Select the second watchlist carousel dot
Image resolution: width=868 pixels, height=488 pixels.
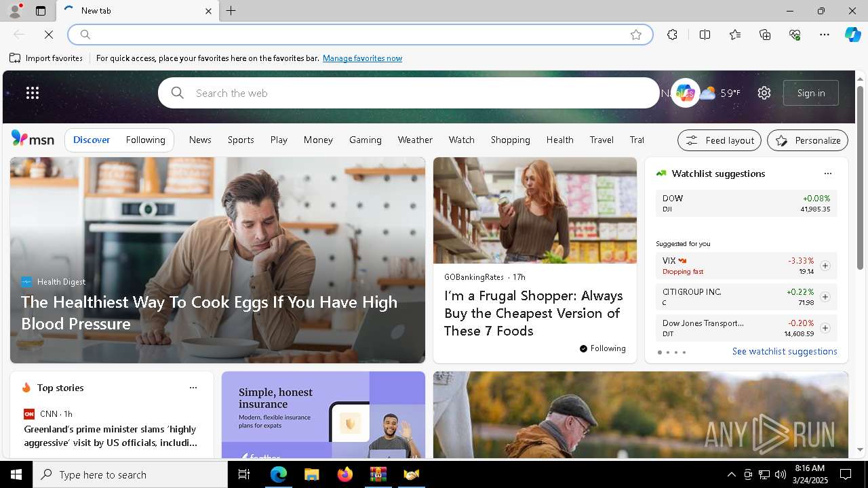click(x=668, y=352)
